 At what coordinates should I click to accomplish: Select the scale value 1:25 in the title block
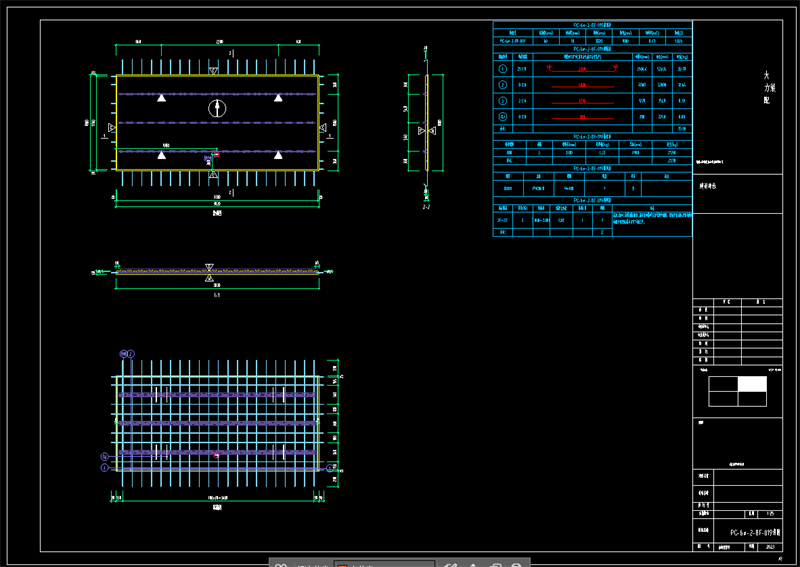click(x=769, y=514)
